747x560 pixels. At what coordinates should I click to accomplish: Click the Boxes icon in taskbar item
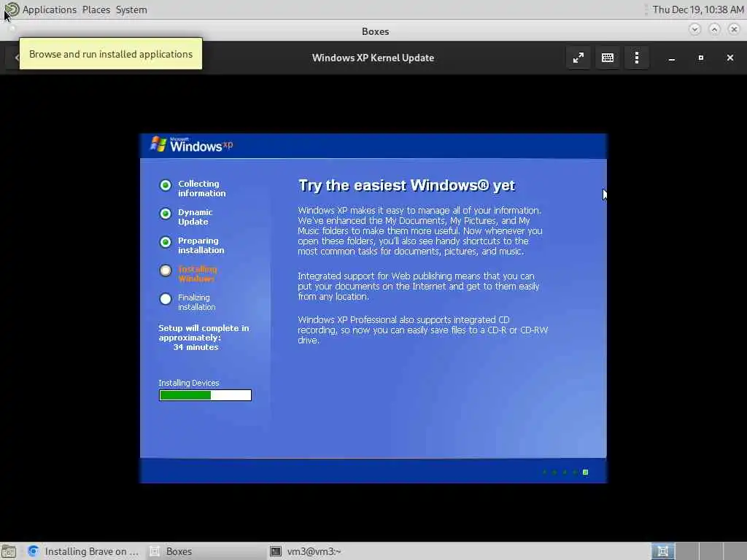(155, 551)
